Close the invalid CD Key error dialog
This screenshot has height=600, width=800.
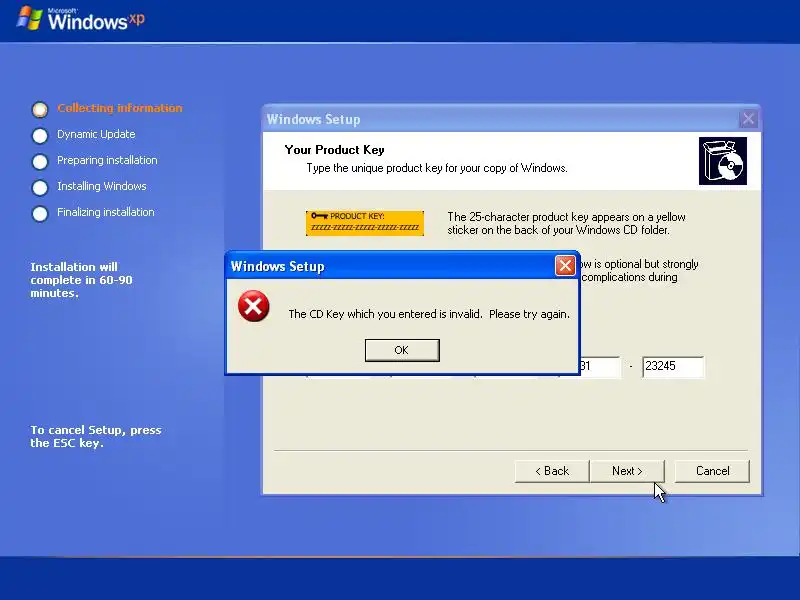tap(565, 265)
